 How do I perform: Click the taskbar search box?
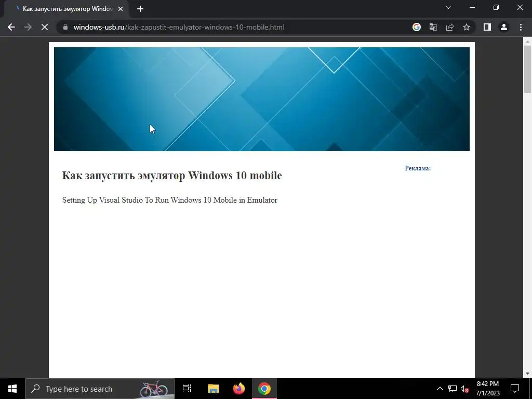pyautogui.click(x=100, y=389)
